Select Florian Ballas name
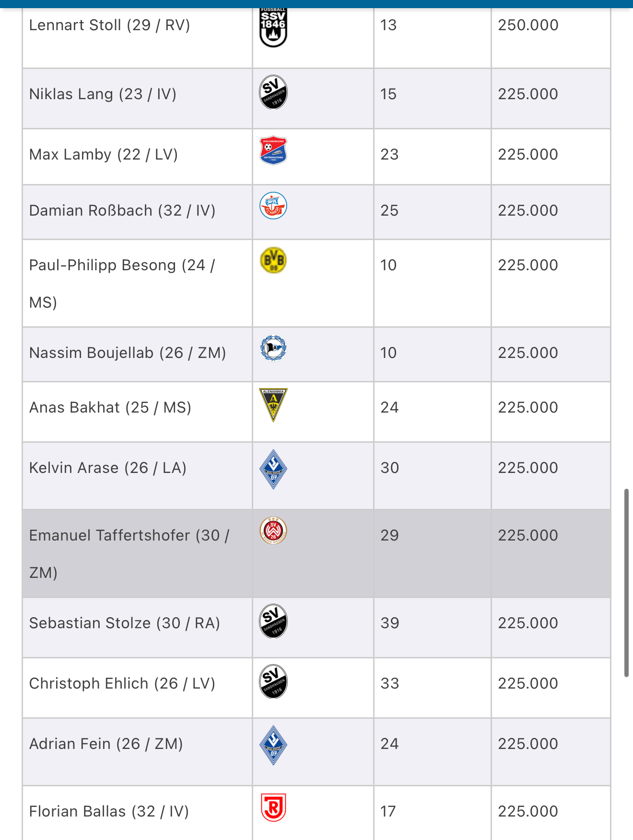Screen dimensions: 633x840 (x=109, y=811)
